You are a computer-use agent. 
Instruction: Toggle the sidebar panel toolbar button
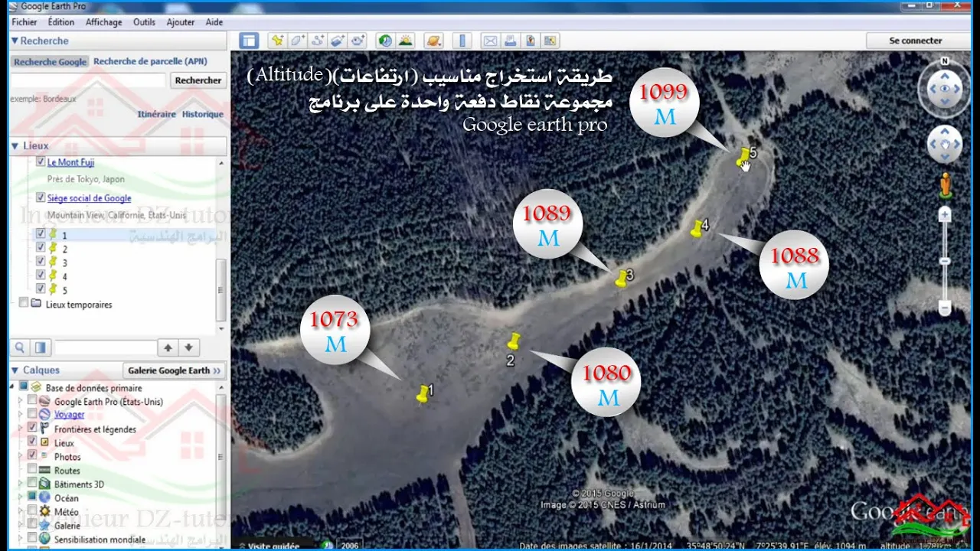pos(249,41)
